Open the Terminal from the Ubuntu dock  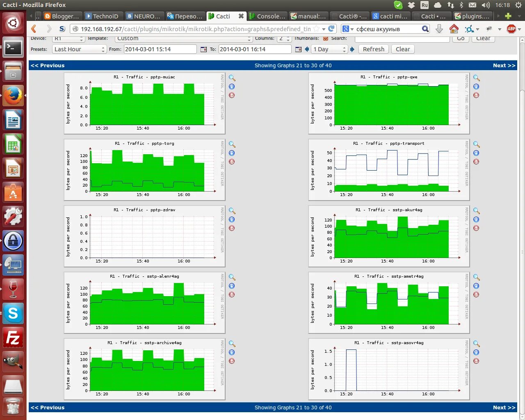coord(13,48)
